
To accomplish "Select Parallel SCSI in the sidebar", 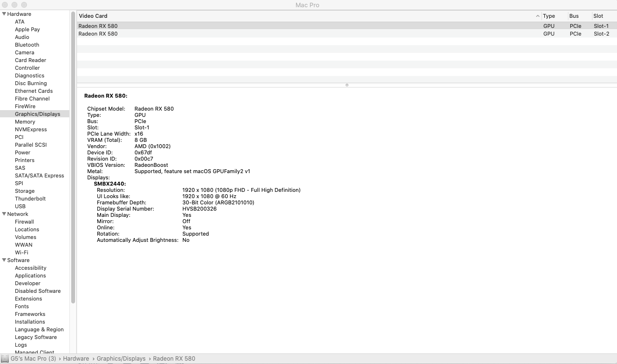I will [31, 145].
